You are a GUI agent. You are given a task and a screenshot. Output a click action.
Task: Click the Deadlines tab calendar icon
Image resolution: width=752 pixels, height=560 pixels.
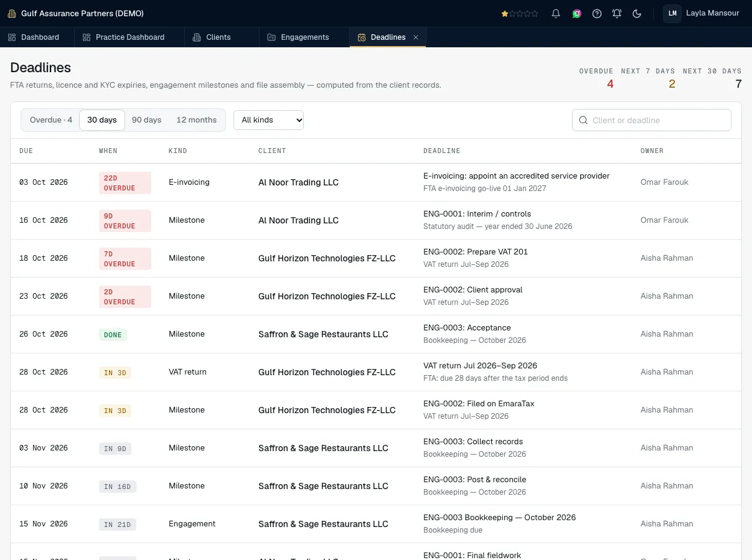tap(362, 37)
